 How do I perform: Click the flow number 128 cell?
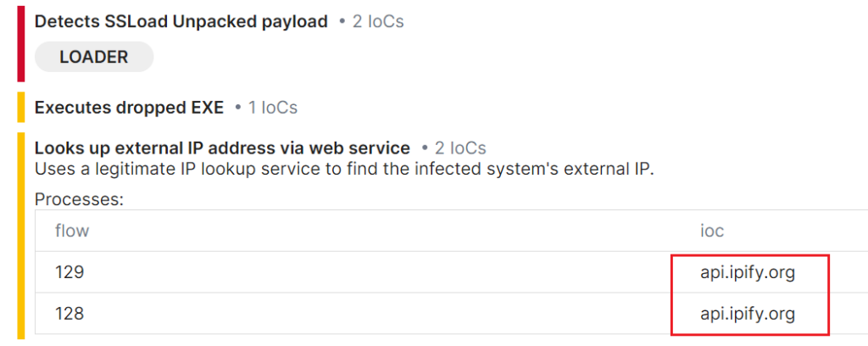70,315
